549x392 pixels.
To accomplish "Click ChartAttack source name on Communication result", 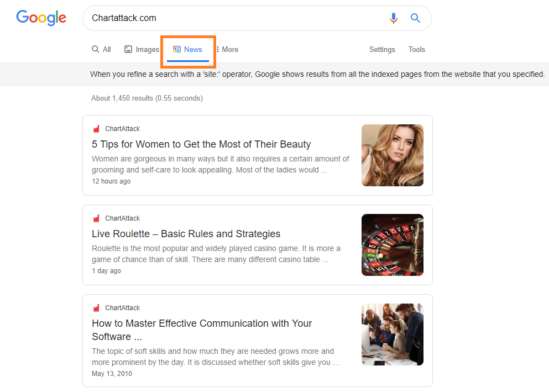I will click(x=123, y=308).
